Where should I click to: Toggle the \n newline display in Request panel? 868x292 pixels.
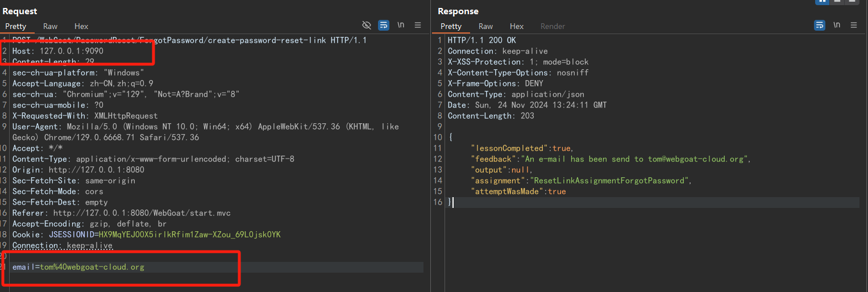401,25
